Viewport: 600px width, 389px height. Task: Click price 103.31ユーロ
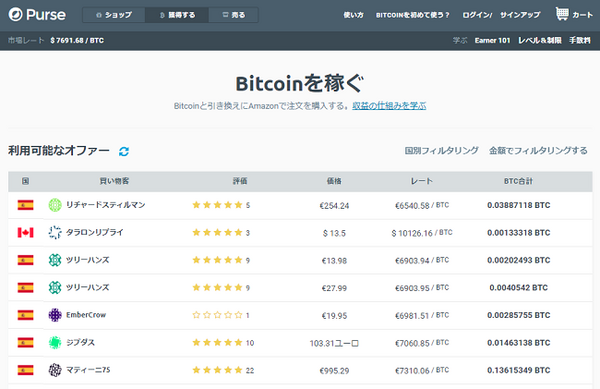pyautogui.click(x=334, y=343)
